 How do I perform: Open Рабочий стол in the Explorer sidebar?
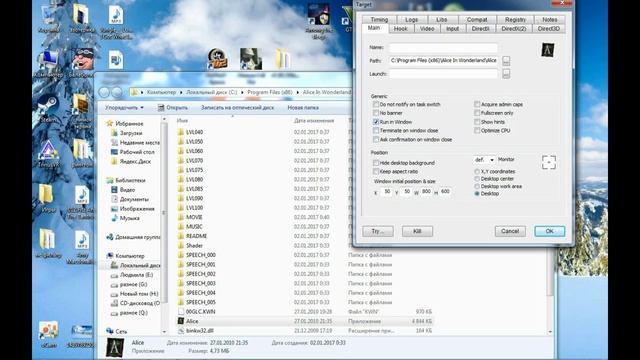point(132,152)
